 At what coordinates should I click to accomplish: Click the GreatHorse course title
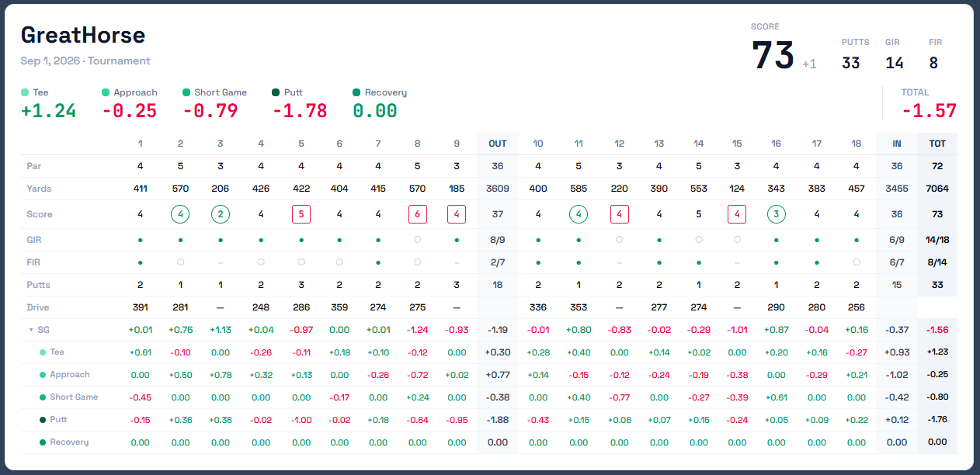click(x=83, y=35)
